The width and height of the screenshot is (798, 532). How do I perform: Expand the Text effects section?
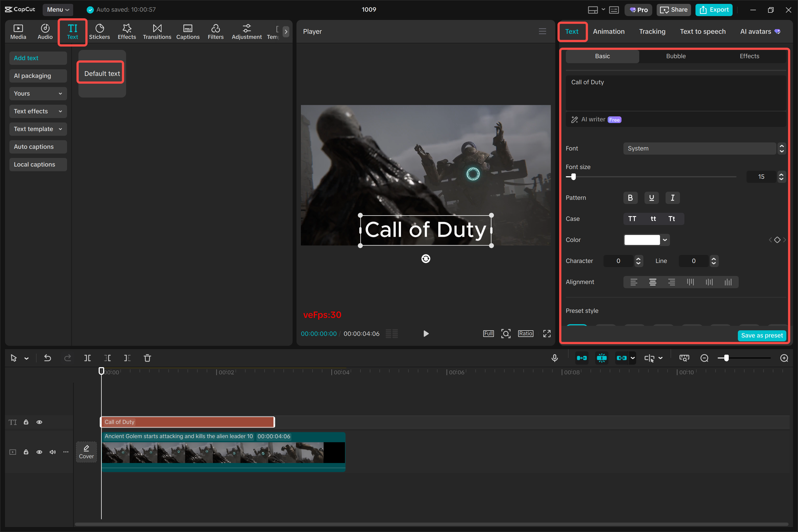38,111
